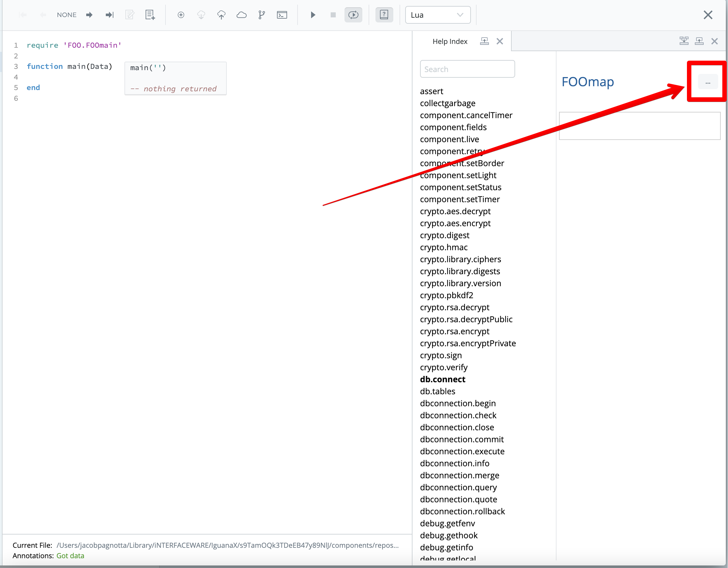The height and width of the screenshot is (568, 728).
Task: Click the help Search field
Action: pyautogui.click(x=467, y=69)
